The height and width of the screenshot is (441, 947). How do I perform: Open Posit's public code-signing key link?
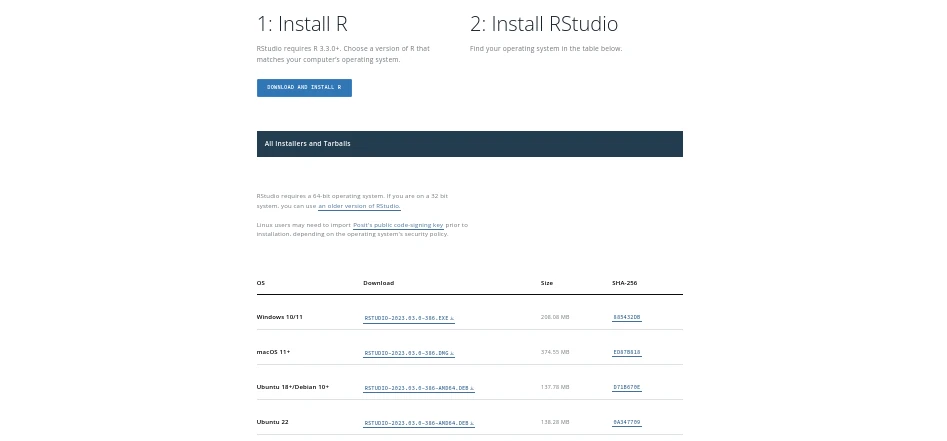[399, 225]
